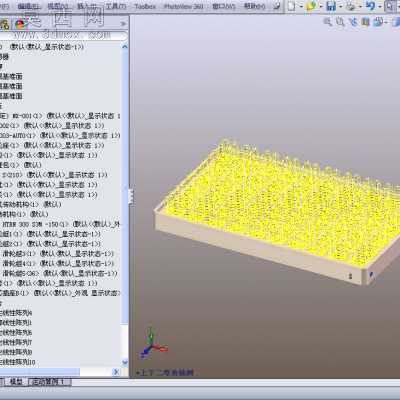Click the tree's horizontal scrollbar thumb

pyautogui.click(x=40, y=372)
